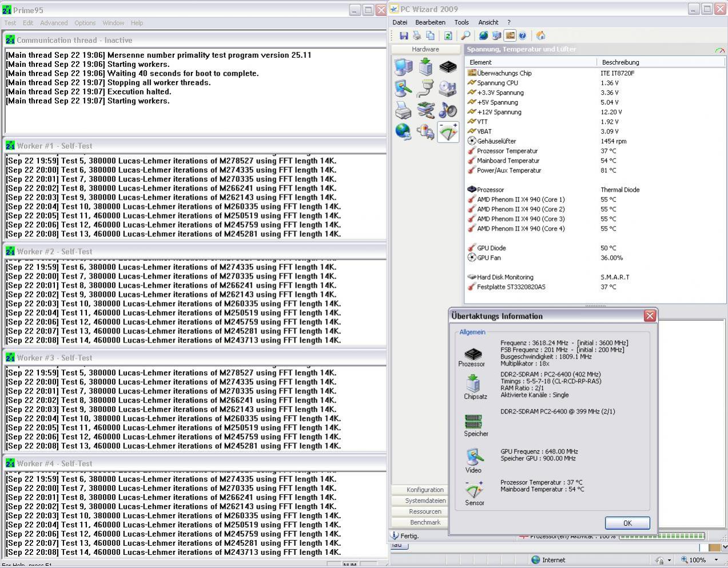728x568 pixels.
Task: Click Chipsatz icon in Übertaktungs dialog
Action: (x=474, y=383)
